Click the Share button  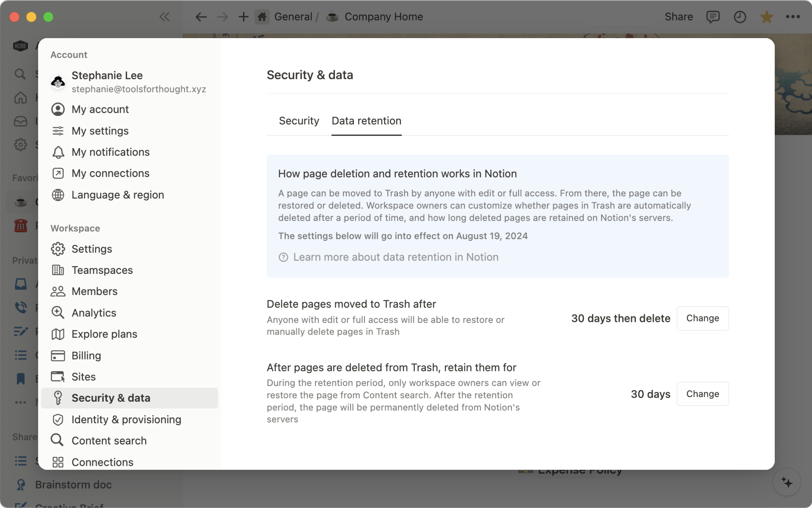679,17
